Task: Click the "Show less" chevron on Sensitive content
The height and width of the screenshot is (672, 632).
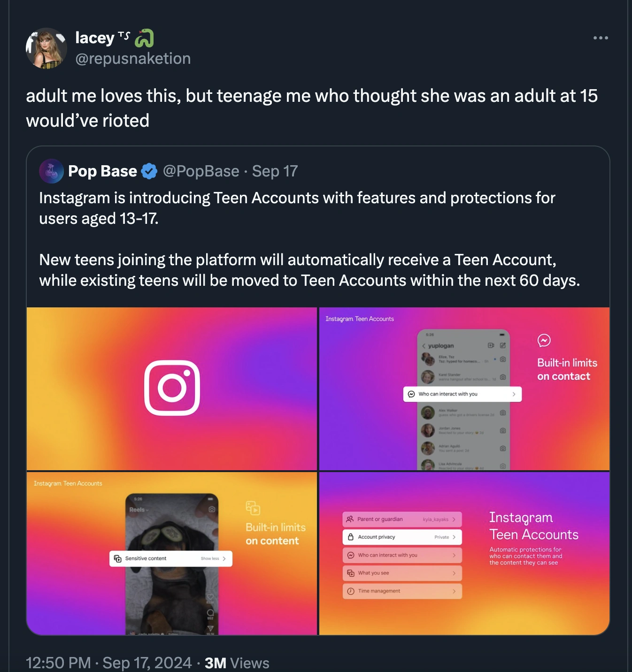Action: (x=224, y=558)
